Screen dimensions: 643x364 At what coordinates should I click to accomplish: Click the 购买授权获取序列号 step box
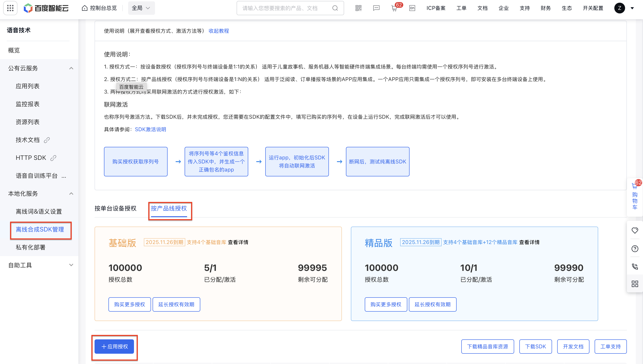tap(136, 161)
